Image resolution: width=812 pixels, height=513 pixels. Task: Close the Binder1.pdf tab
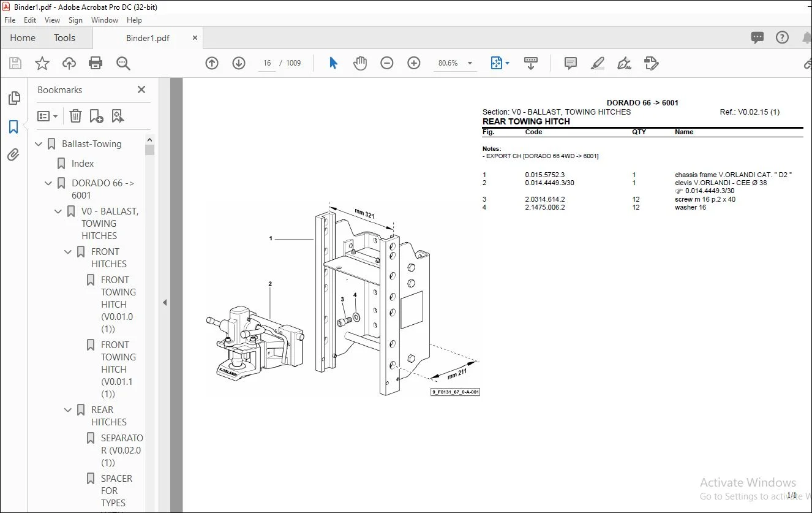click(x=195, y=38)
